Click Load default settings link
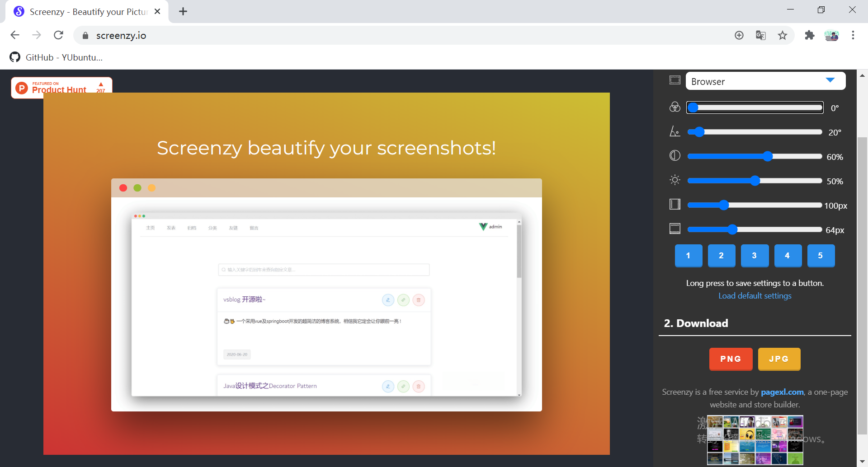This screenshot has width=868, height=467. coord(755,296)
